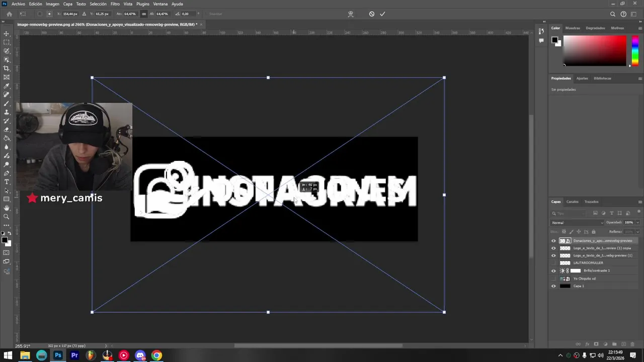
Task: Select the Move tool
Action: click(7, 34)
